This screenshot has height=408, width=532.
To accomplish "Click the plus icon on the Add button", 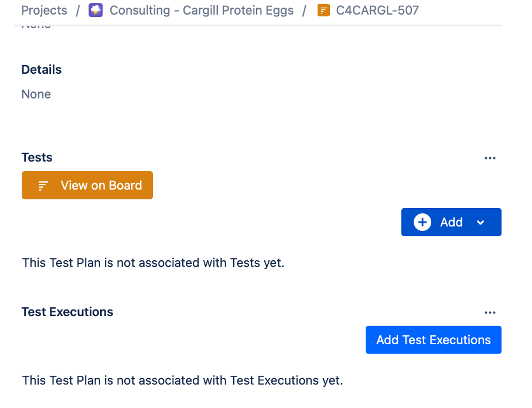I will tap(422, 222).
